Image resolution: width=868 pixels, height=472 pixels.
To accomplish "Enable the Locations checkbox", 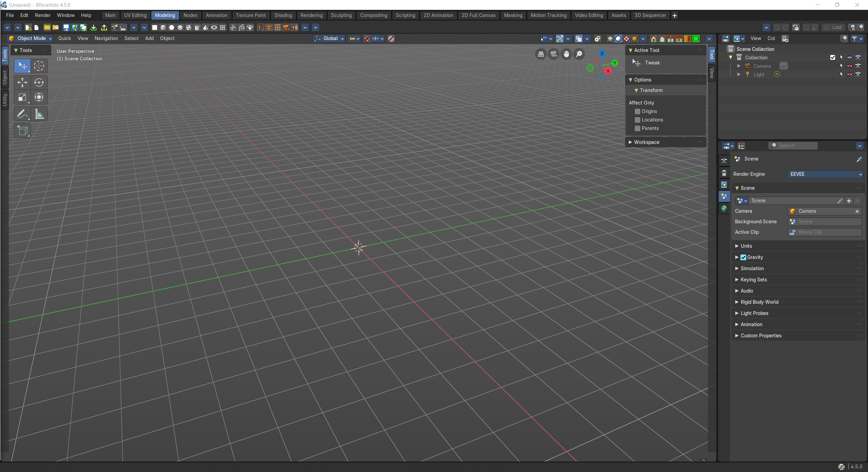I will click(x=637, y=120).
